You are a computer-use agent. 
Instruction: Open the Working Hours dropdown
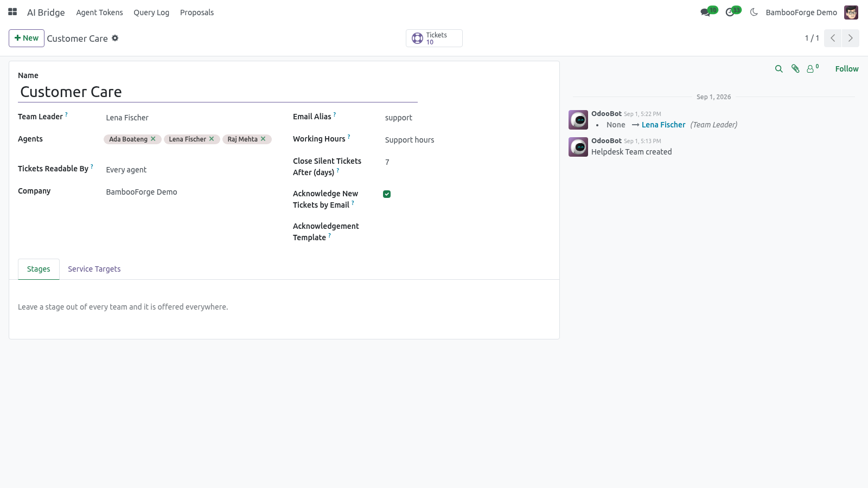point(467,140)
